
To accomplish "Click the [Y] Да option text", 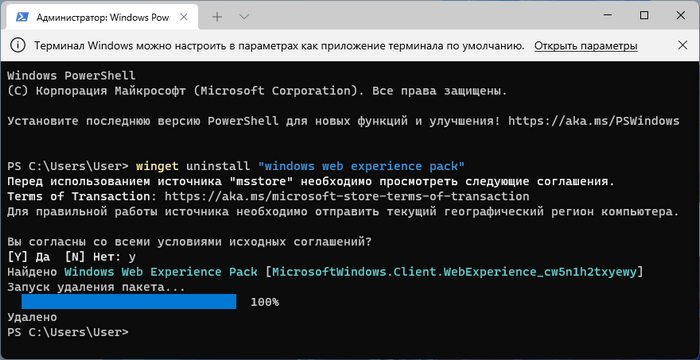I will [x=29, y=257].
